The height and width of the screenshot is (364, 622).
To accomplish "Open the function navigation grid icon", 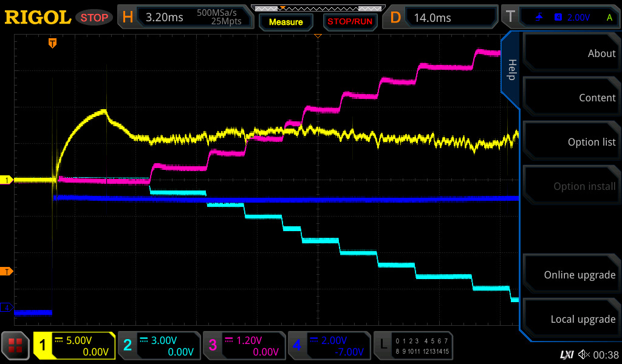I will [16, 346].
